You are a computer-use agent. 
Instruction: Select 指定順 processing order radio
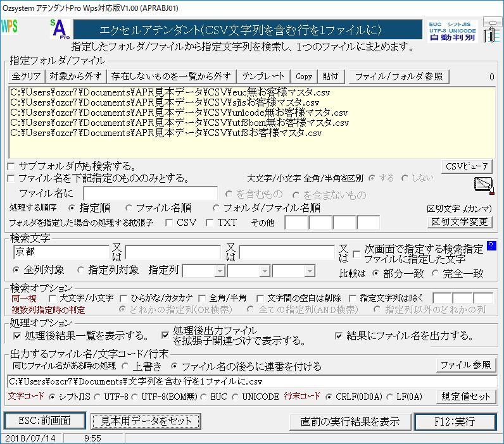tap(72, 208)
